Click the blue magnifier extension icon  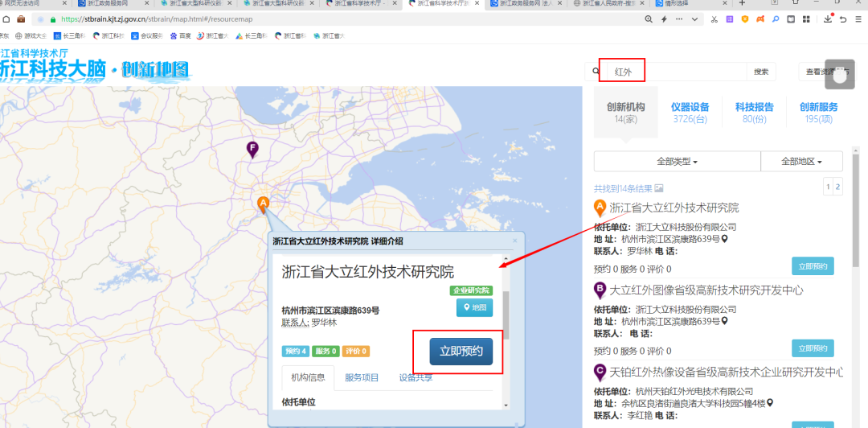[776, 19]
